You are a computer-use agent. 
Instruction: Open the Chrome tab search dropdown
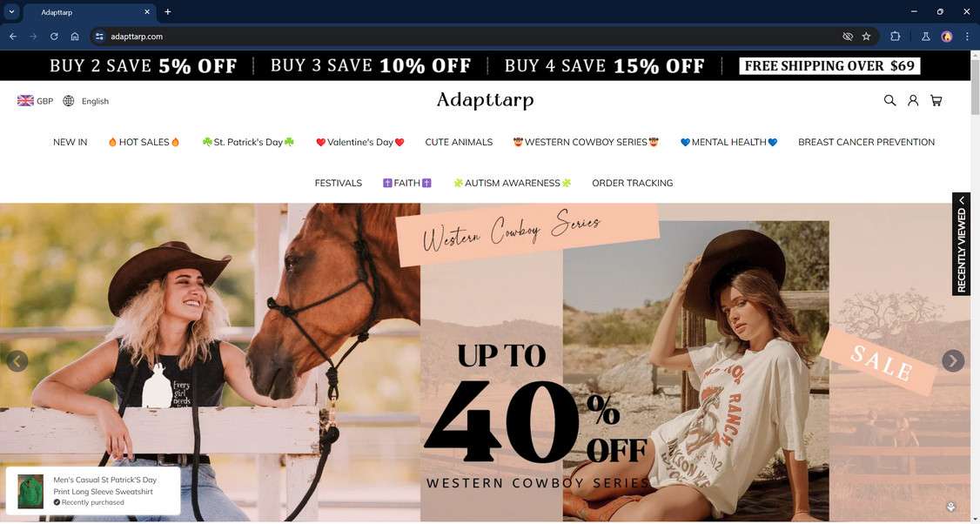tap(11, 11)
